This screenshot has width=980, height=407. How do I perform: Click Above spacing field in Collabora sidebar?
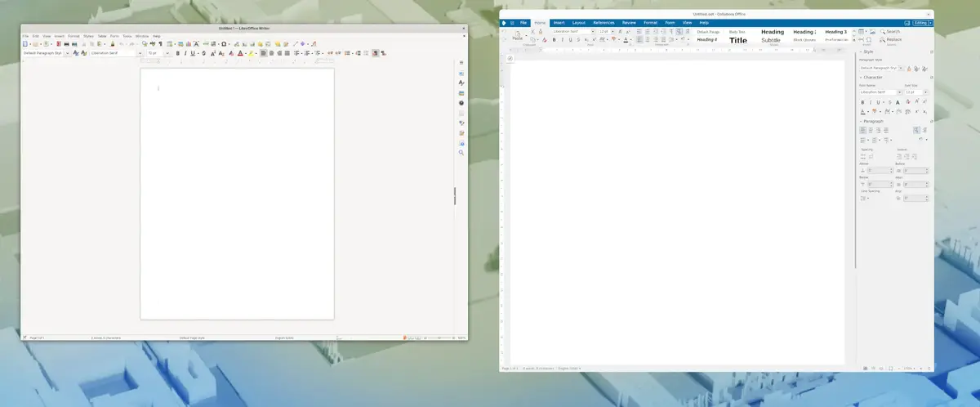point(880,170)
